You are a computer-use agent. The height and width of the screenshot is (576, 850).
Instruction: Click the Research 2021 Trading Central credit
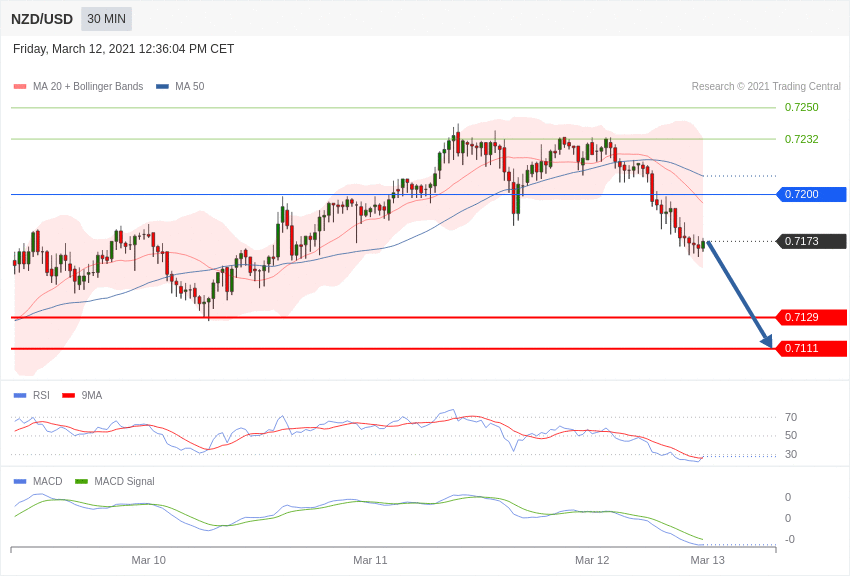pyautogui.click(x=766, y=86)
